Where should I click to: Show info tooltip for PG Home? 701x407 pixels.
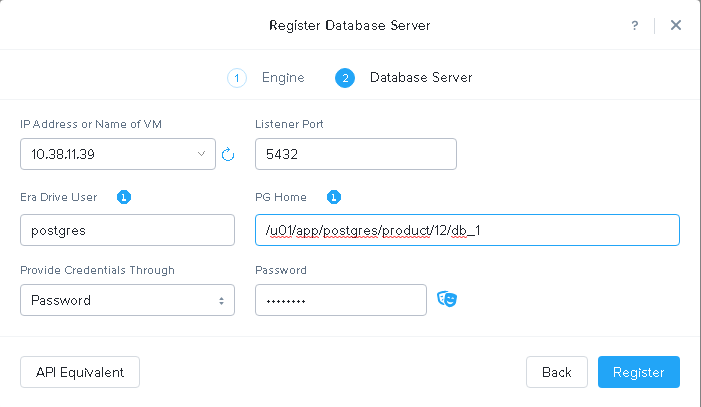[x=334, y=197]
